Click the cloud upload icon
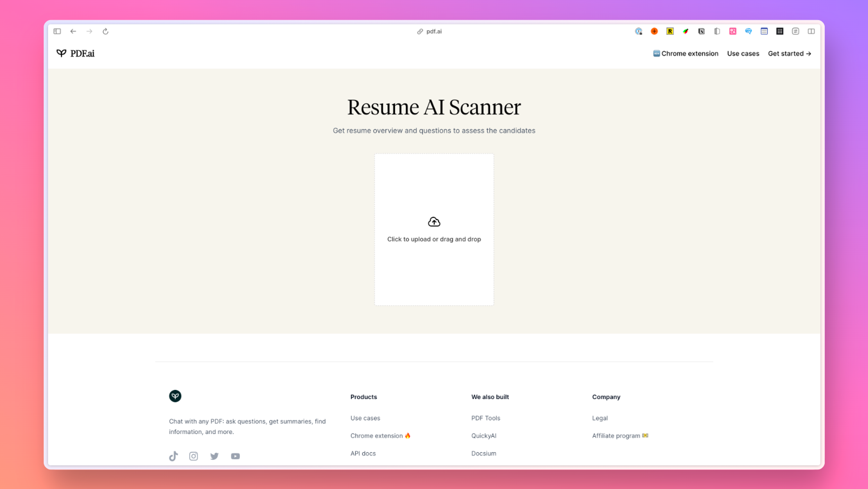Viewport: 868px width, 489px height. [434, 222]
